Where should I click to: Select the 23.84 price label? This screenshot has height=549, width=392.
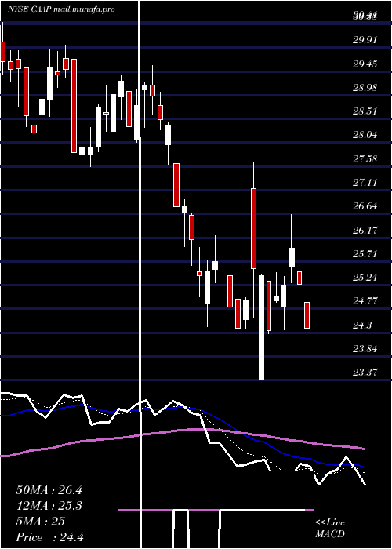(365, 349)
